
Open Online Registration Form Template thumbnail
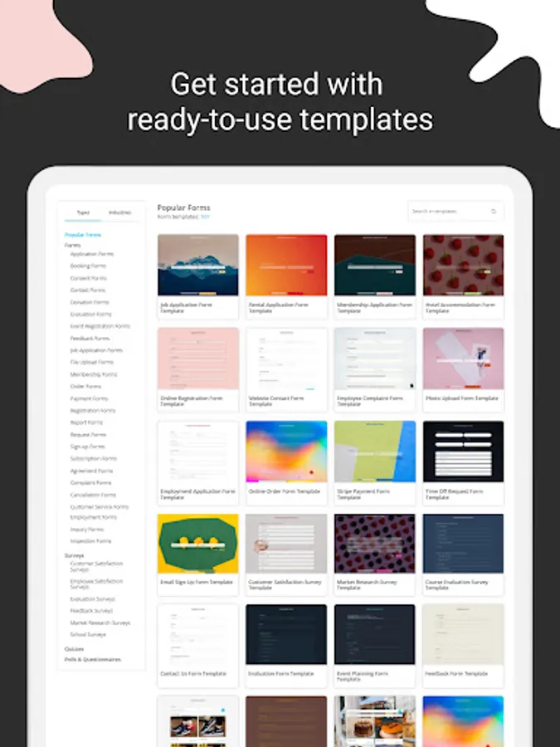(198, 359)
